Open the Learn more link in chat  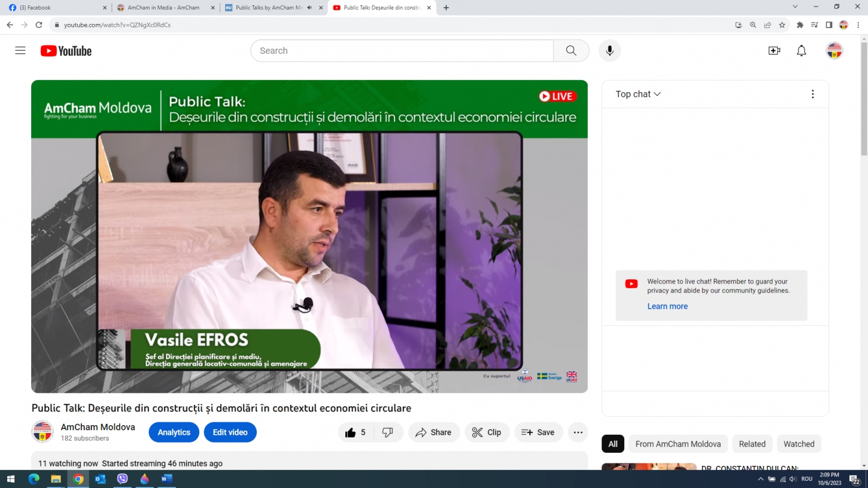[x=667, y=306]
